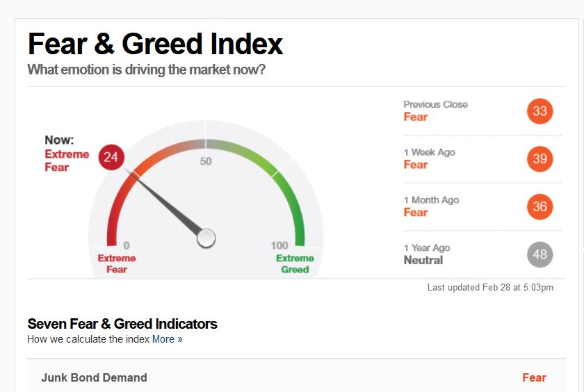
Task: Click the Fear label beside Junk Bond Demand
Action: tap(534, 377)
